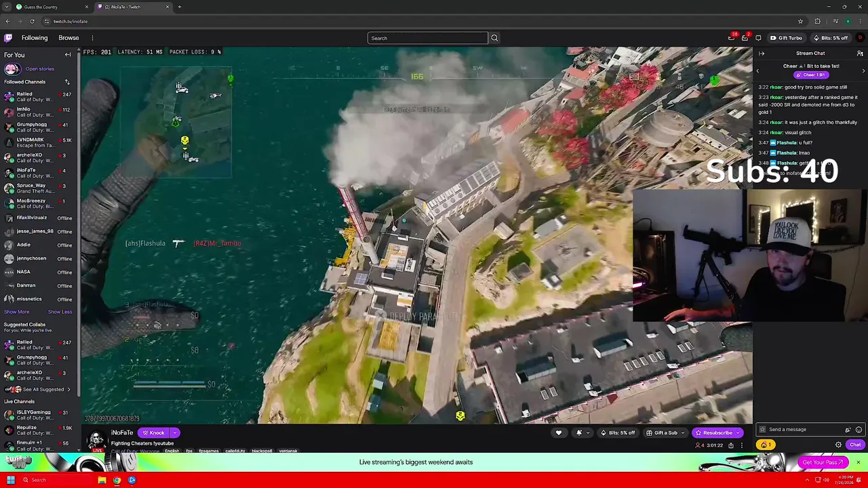The width and height of the screenshot is (868, 488).
Task: Click the Cheer 1 Bit button
Action: [x=810, y=75]
